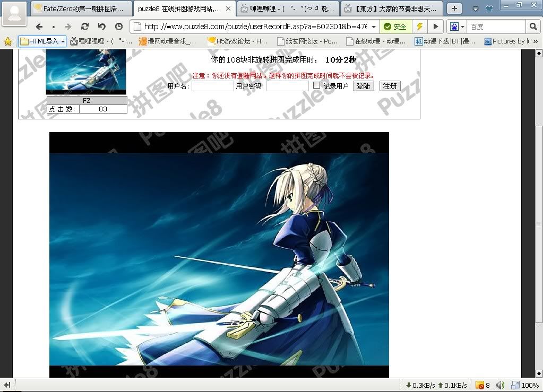Open the 哔哩哔哩 bookmark
Viewport: 543px width, 392px height.
click(x=101, y=41)
